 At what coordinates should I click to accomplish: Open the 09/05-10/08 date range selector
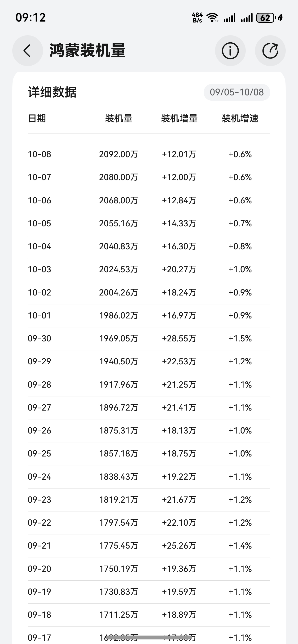(237, 92)
